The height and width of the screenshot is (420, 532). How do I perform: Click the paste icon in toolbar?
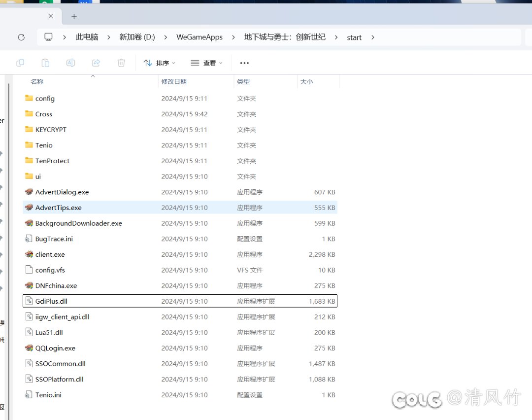pyautogui.click(x=45, y=63)
